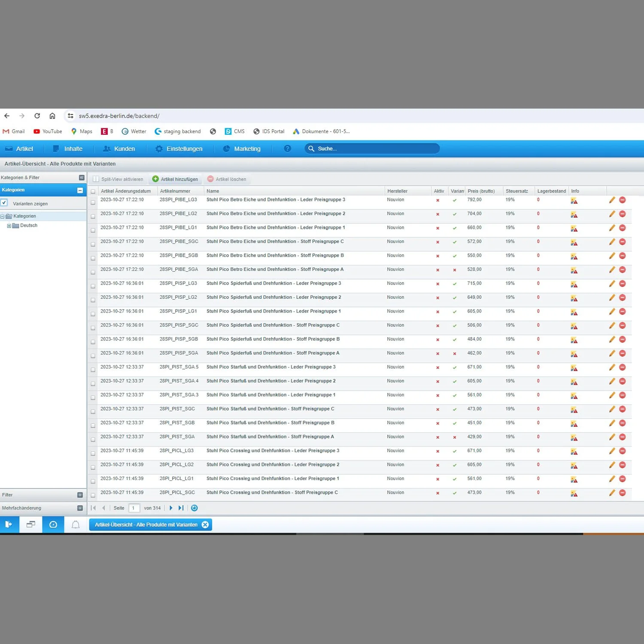Open the Marketing menu
Viewport: 644px width, 644px height.
tap(247, 149)
